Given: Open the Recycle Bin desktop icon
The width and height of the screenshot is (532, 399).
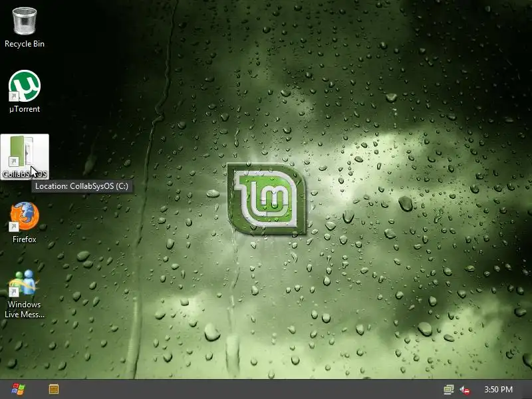Looking at the screenshot, I should [25, 21].
